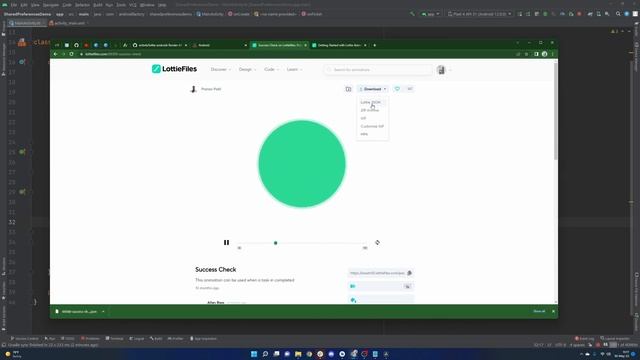
Task: Open the Tools menu in Android Studio
Action: [x=121, y=5]
